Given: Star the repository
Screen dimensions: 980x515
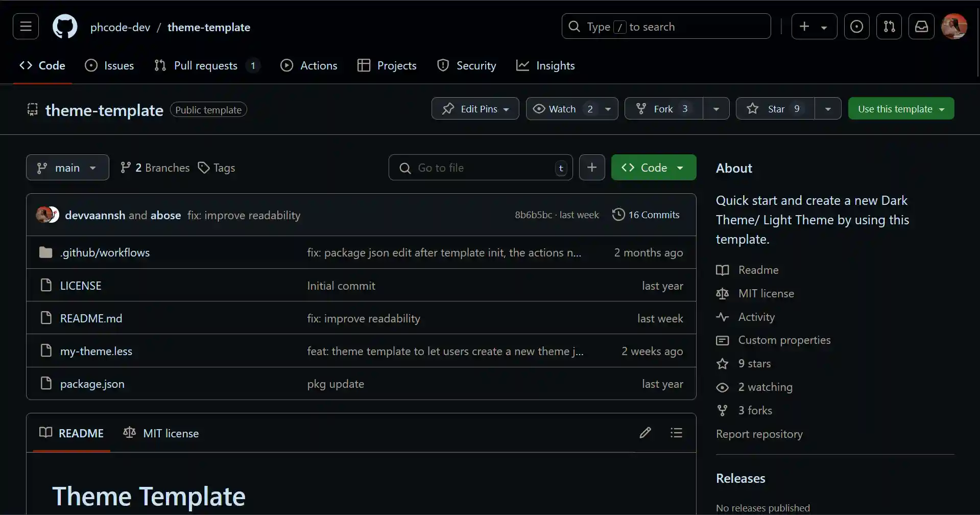Looking at the screenshot, I should click(775, 108).
